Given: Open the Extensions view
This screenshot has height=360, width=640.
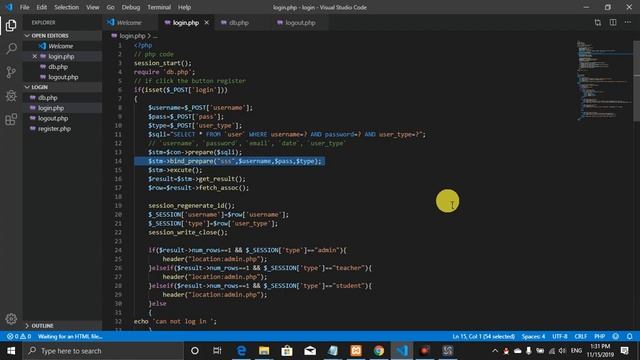Looking at the screenshot, I should click(x=11, y=120).
